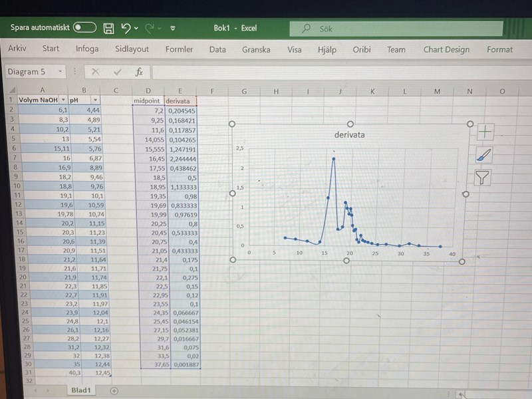532x399 pixels.
Task: Add a new sheet with plus icon
Action: (x=114, y=390)
